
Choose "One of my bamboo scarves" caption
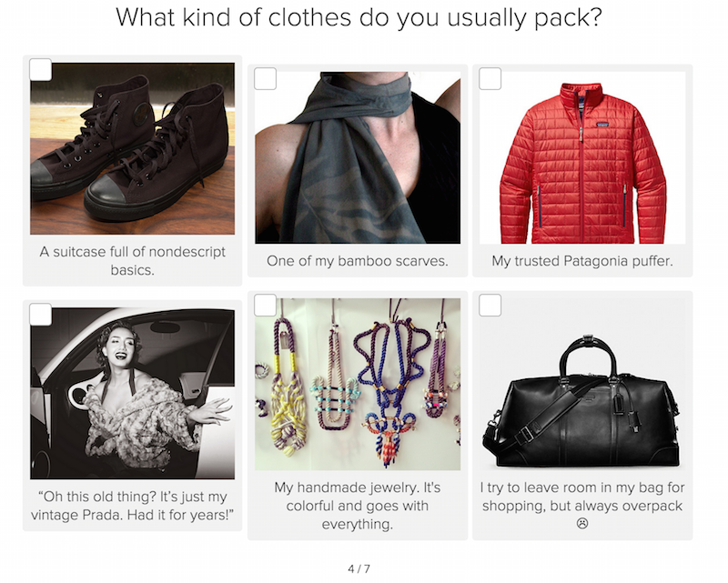coord(358,261)
